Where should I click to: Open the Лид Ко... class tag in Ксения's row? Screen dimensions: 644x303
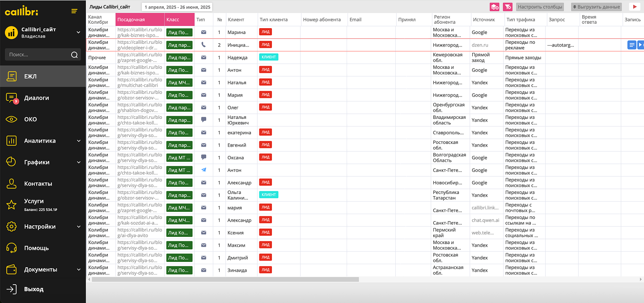[179, 233]
